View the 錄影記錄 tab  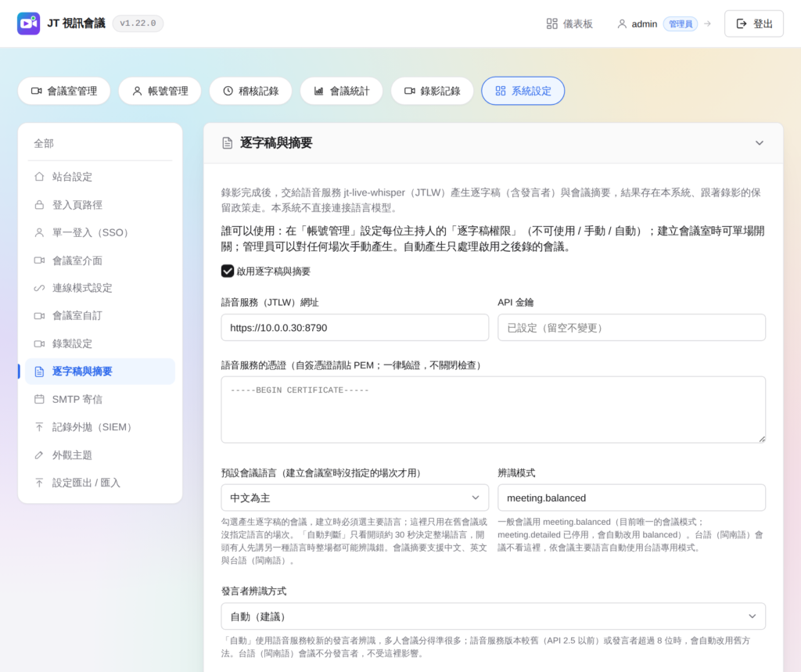(432, 91)
